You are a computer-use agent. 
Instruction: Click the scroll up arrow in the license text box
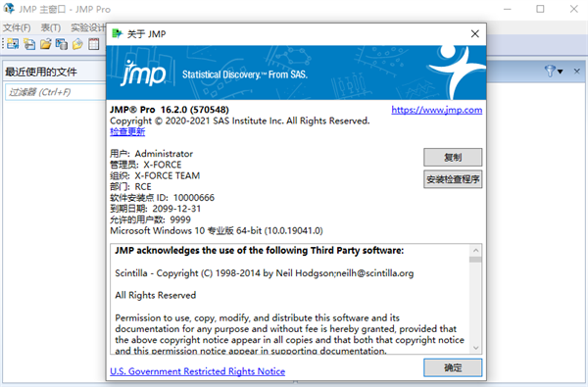(x=475, y=250)
